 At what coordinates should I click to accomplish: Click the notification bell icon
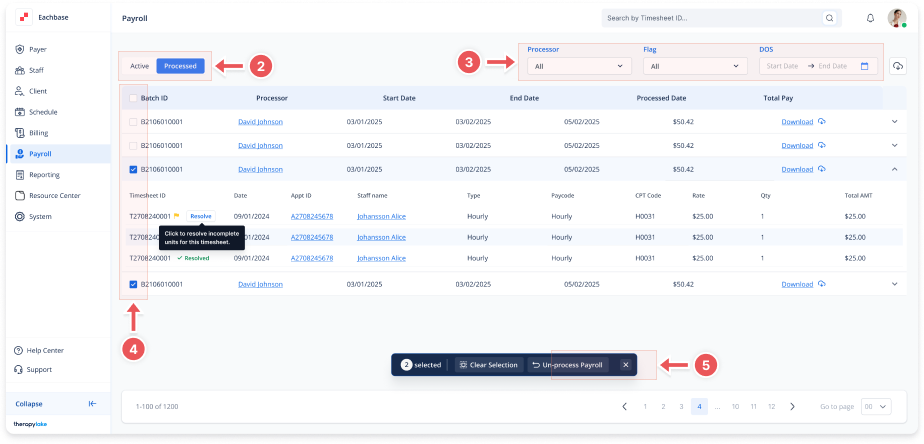(x=870, y=18)
